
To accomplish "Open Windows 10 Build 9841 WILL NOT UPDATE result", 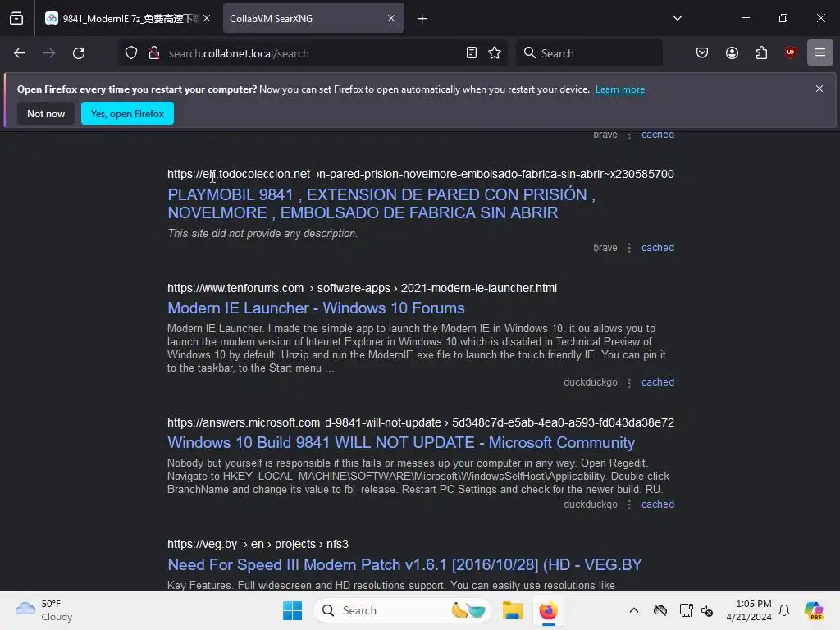I will 400,442.
